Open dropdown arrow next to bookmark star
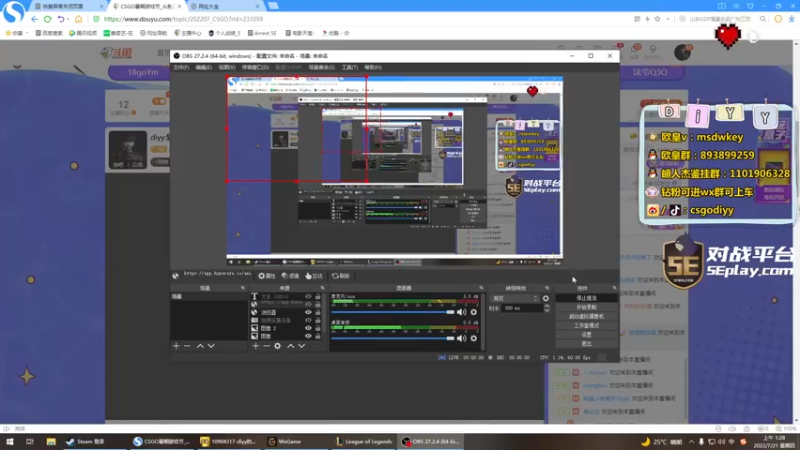 pyautogui.click(x=667, y=19)
